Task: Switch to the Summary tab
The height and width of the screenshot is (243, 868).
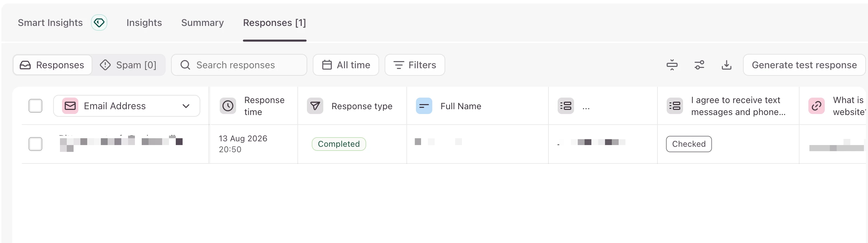Action: [202, 23]
